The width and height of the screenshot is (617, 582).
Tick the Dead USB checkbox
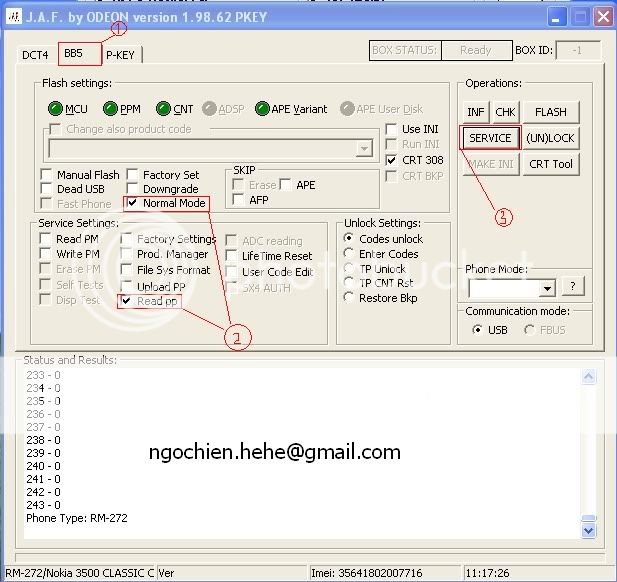tap(46, 188)
